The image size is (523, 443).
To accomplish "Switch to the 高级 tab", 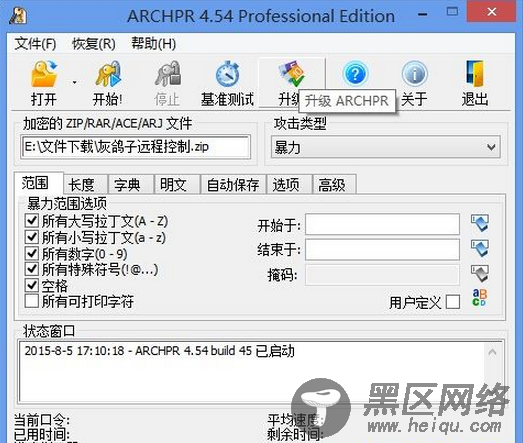I will [x=335, y=184].
